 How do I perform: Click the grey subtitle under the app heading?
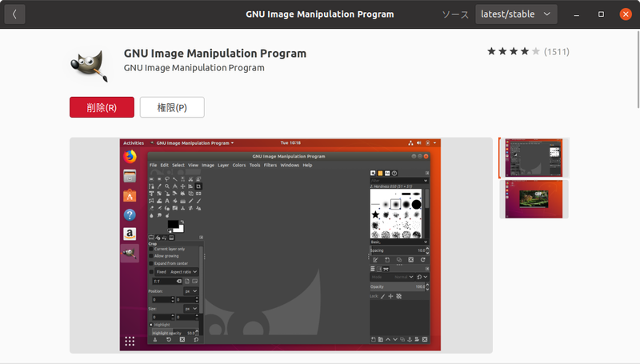[194, 68]
